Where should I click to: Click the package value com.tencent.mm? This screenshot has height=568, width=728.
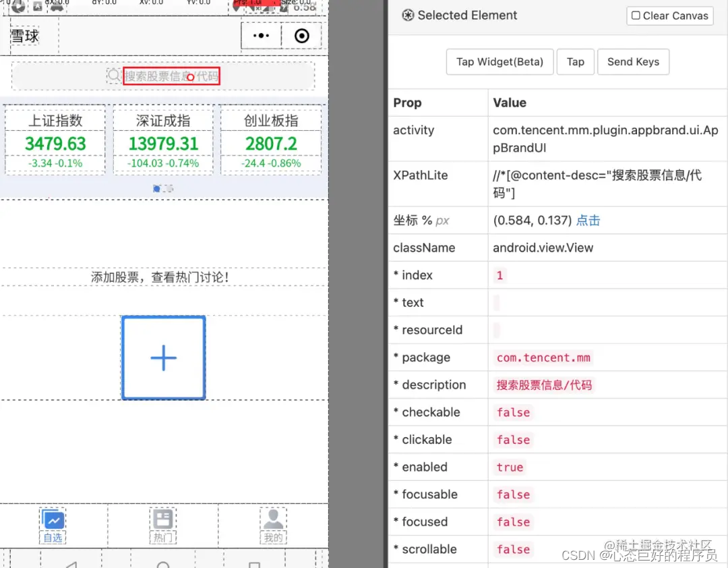click(543, 358)
